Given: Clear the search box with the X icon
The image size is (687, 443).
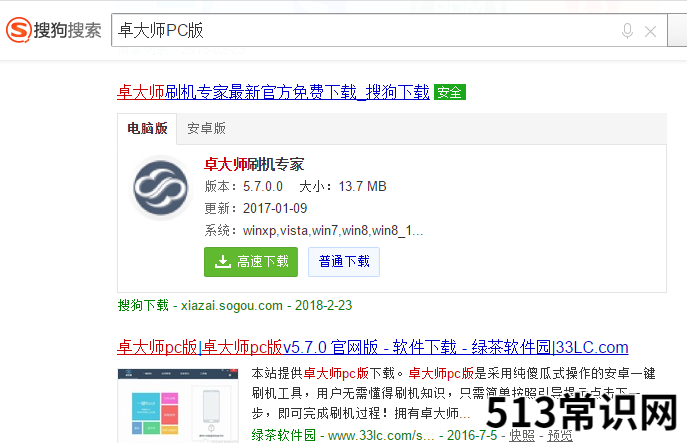Looking at the screenshot, I should (x=651, y=31).
